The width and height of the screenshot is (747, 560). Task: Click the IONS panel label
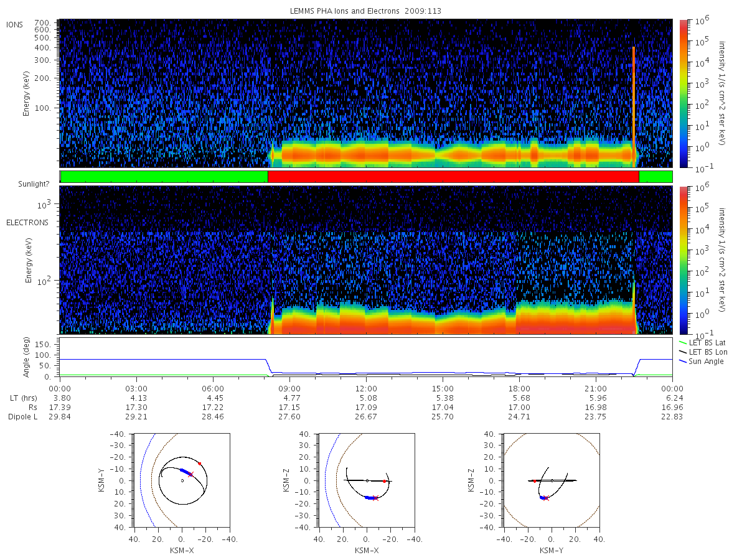pos(15,24)
